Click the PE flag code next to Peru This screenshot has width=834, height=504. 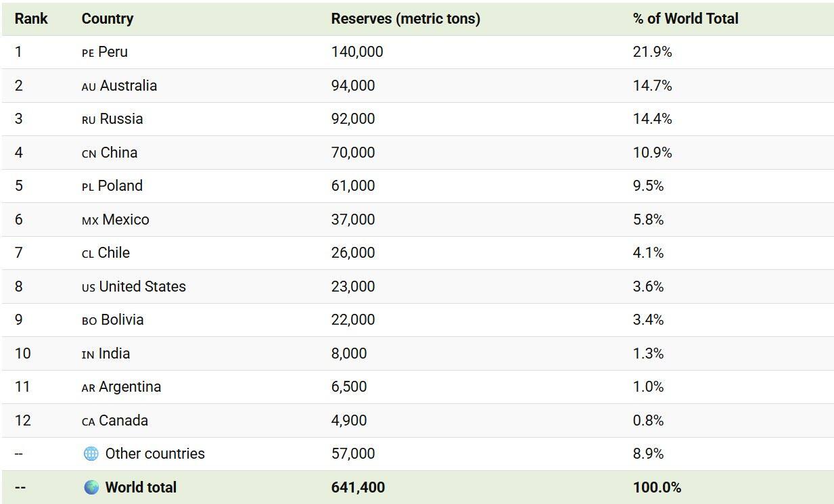(x=88, y=53)
